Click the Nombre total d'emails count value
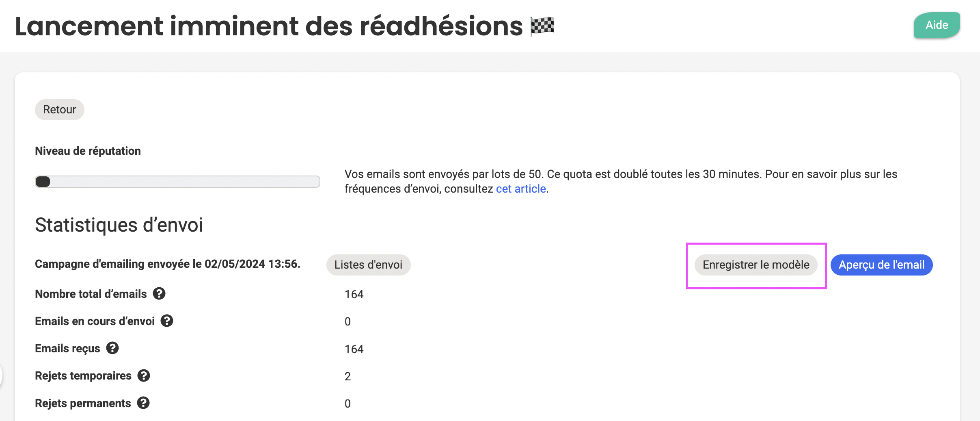The height and width of the screenshot is (421, 980). [x=354, y=294]
